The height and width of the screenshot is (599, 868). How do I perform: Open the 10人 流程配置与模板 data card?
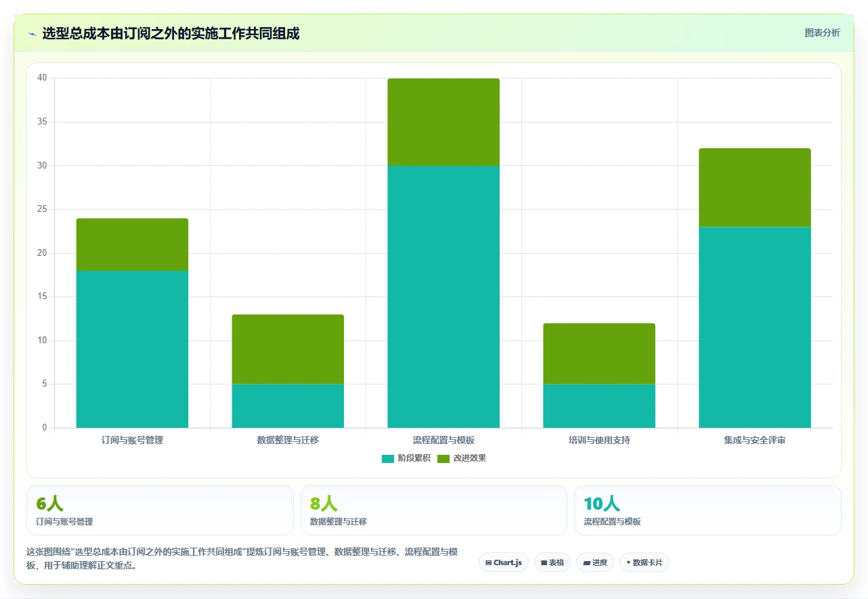coord(708,510)
